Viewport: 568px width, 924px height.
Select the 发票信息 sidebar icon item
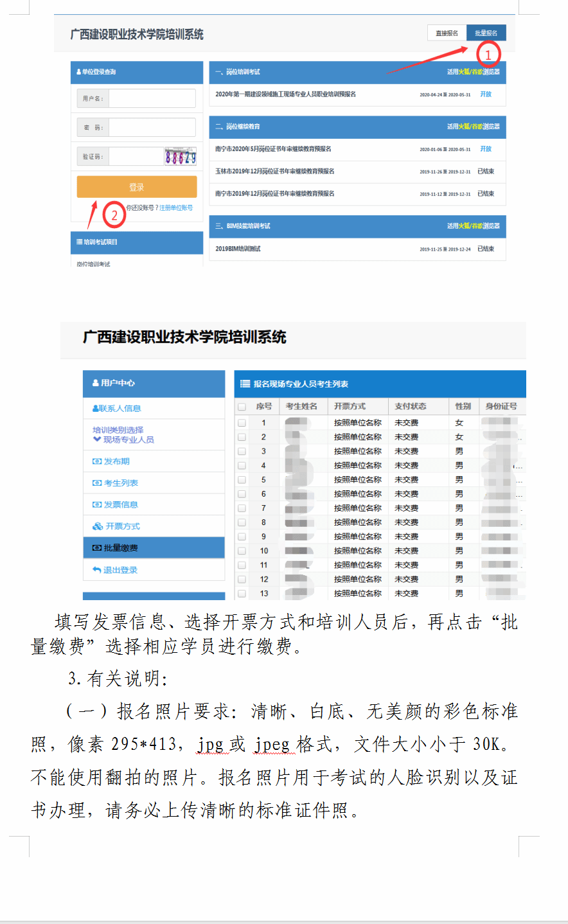[x=97, y=505]
